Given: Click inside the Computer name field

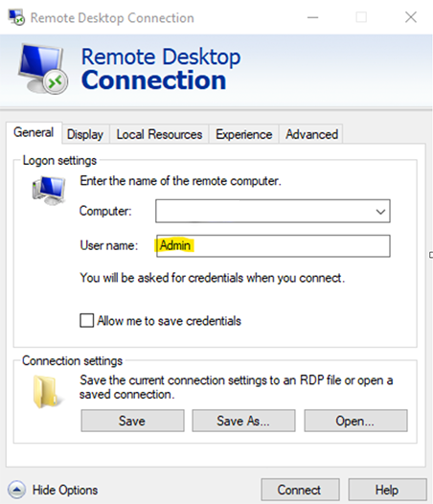Looking at the screenshot, I should click(x=273, y=211).
